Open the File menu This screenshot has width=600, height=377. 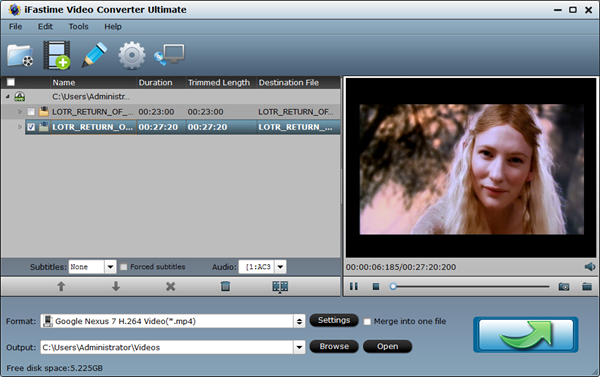tap(15, 26)
